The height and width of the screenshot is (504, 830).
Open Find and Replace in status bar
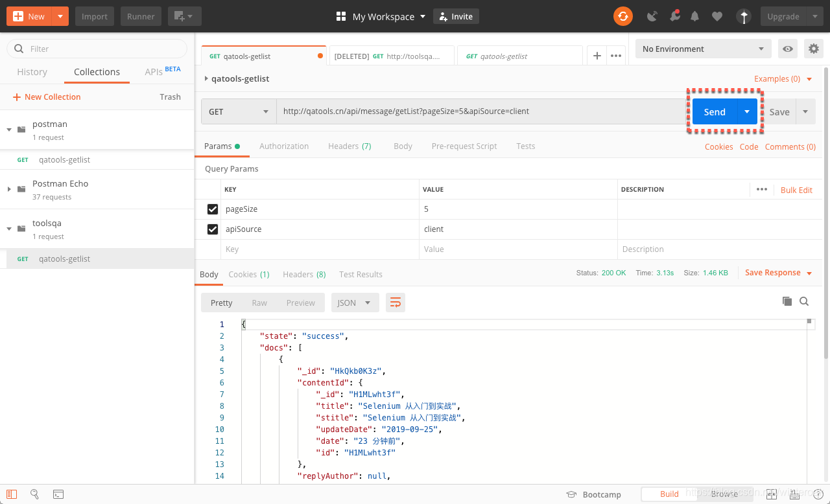[35, 494]
